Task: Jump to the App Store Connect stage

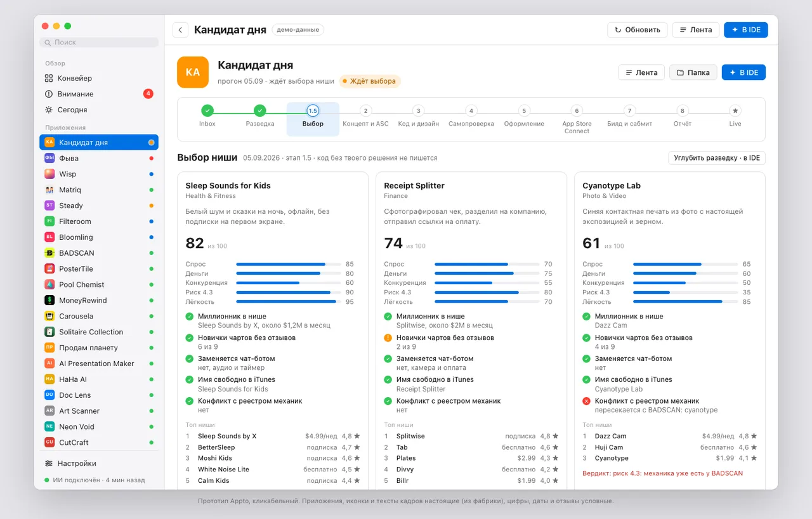Action: 577,119
